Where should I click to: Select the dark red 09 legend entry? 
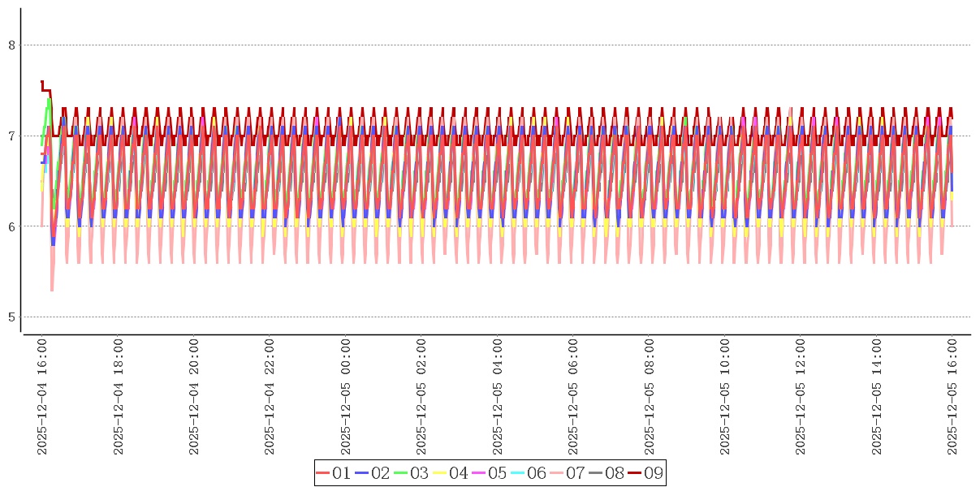click(645, 473)
